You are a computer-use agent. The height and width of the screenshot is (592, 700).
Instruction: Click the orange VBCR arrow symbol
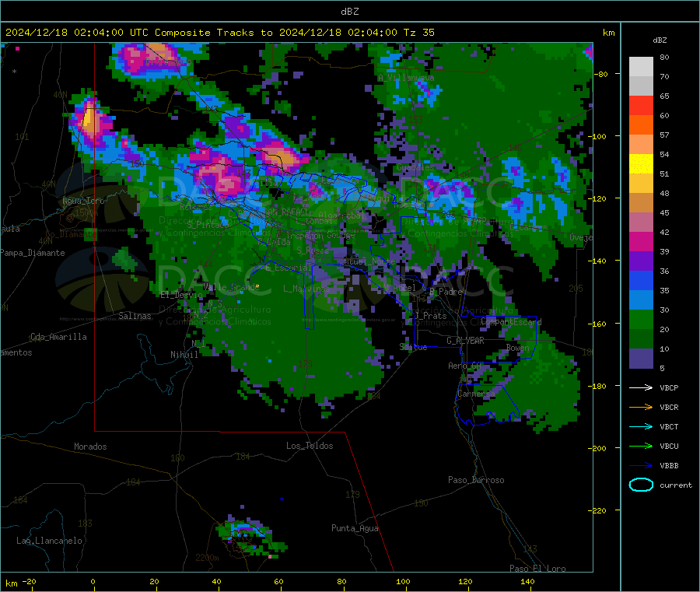[x=641, y=407]
